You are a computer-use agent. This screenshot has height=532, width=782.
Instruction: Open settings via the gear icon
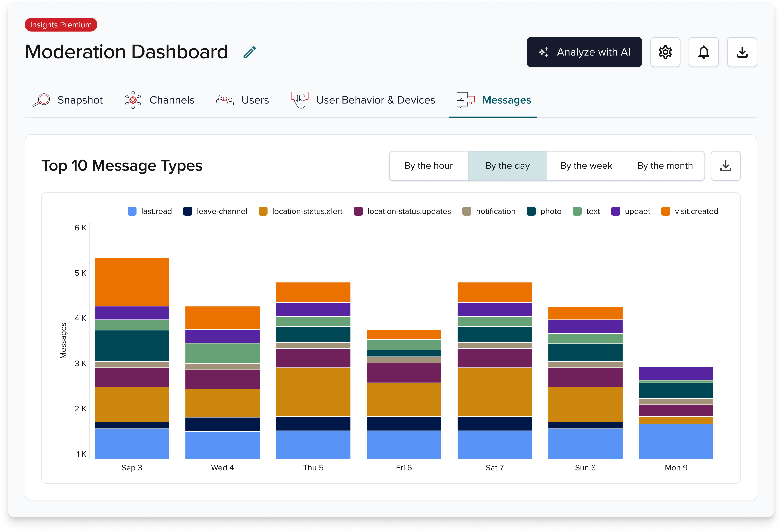665,52
